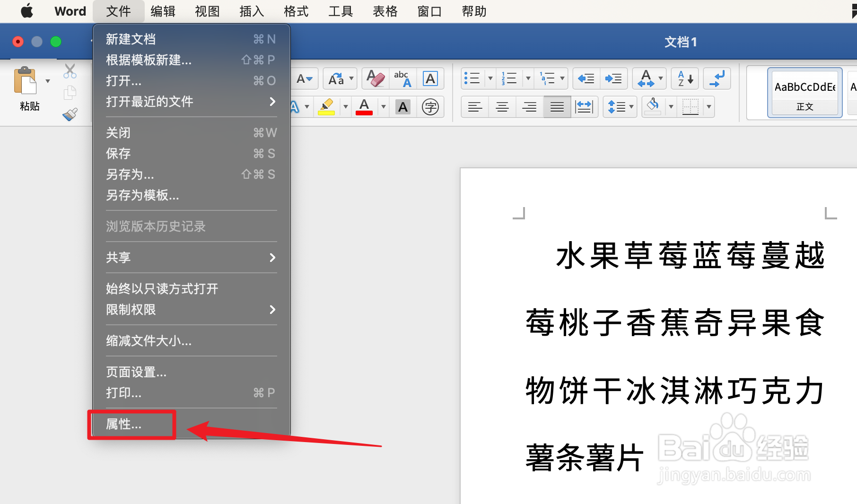Expand the line spacing dropdown

tap(630, 107)
